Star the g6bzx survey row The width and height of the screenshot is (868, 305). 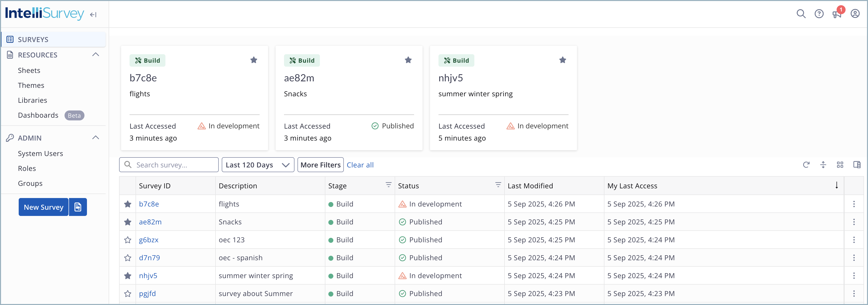pos(127,240)
